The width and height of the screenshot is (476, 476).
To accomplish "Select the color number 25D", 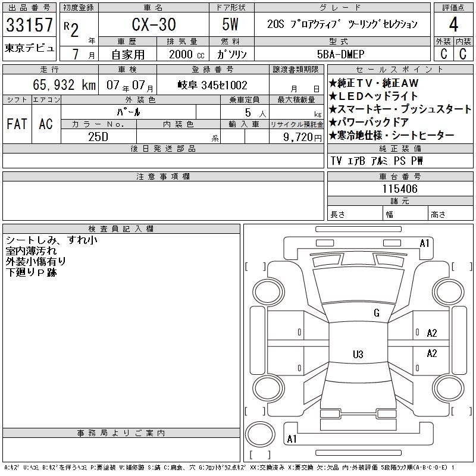I will click(x=98, y=136).
